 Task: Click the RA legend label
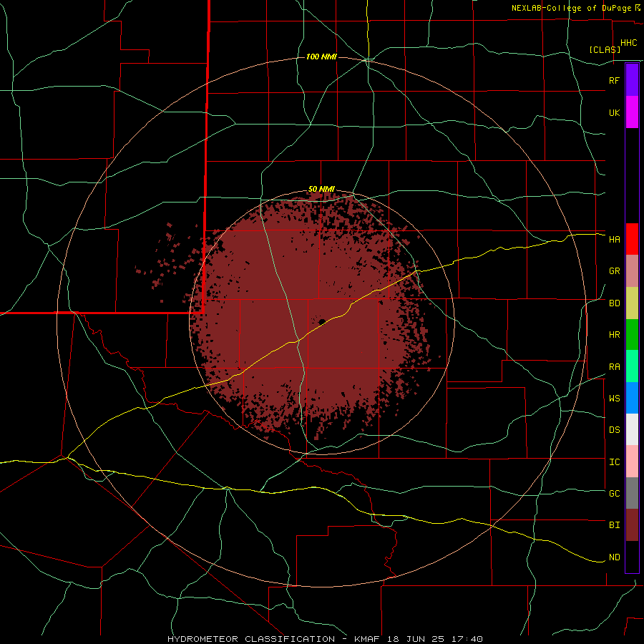point(614,367)
